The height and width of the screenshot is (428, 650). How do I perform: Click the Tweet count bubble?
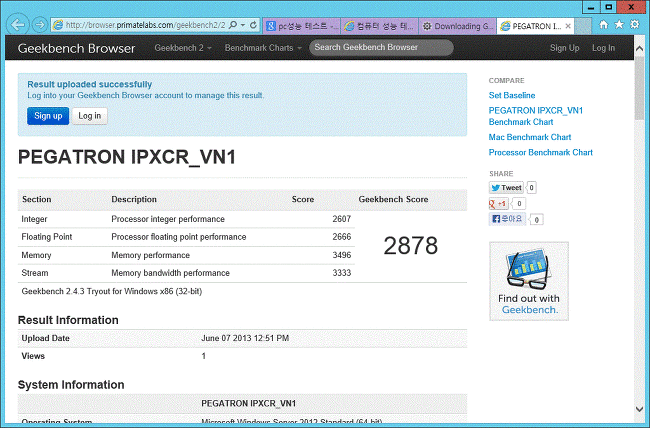[531, 188]
